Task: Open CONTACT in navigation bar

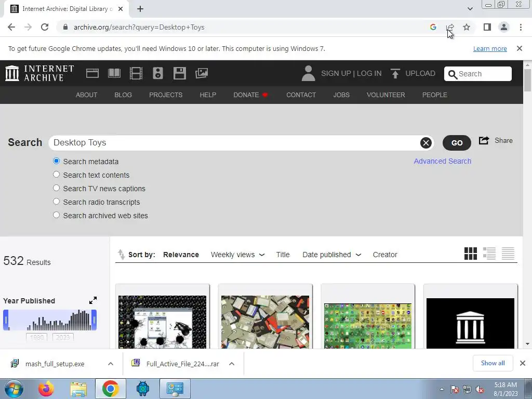Action: click(301, 95)
